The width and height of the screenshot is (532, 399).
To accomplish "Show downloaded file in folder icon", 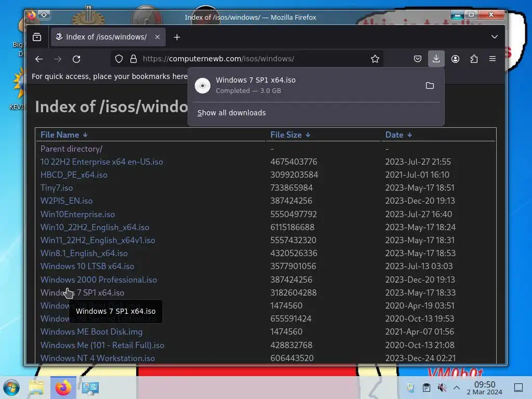I will (430, 86).
